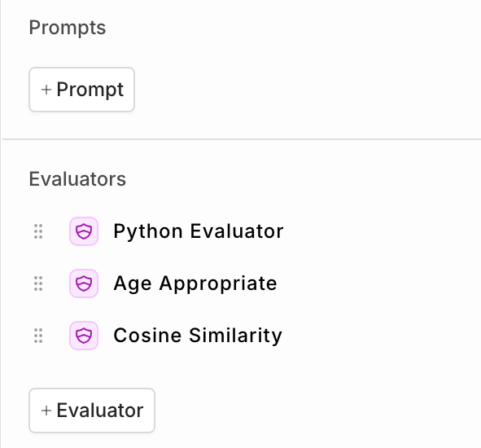481x448 pixels.
Task: Grab the drag handle beside Cosine Similarity
Action: (38, 336)
